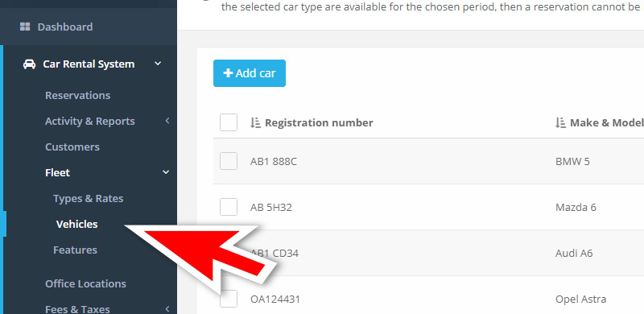644x314 pixels.
Task: Open the Reservations menu item
Action: (77, 95)
